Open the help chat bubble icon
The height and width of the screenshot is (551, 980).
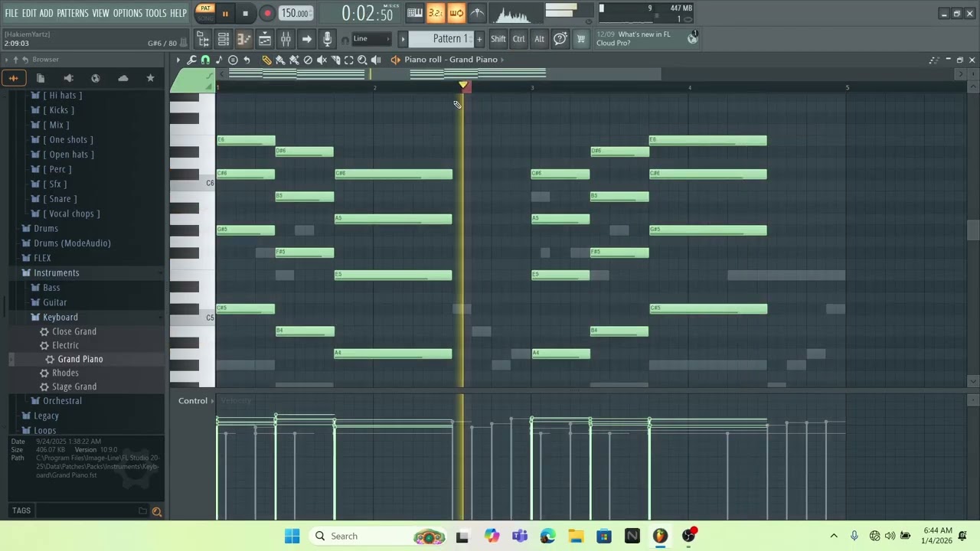click(560, 39)
